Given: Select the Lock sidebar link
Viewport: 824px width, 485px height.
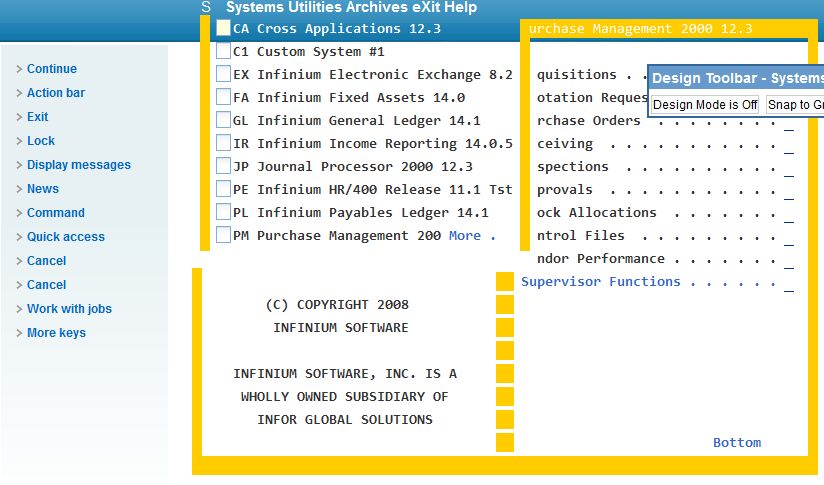Looking at the screenshot, I should point(40,141).
